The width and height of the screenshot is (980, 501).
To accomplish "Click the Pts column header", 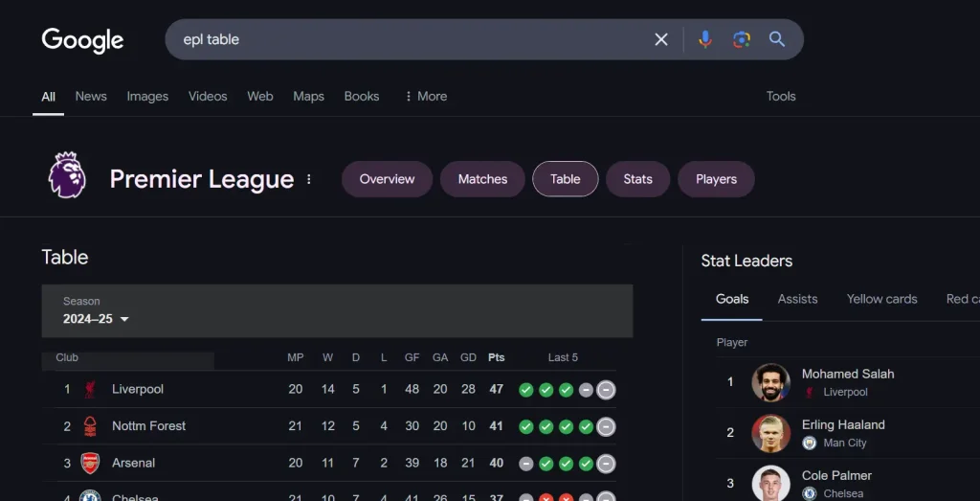I will click(x=497, y=357).
